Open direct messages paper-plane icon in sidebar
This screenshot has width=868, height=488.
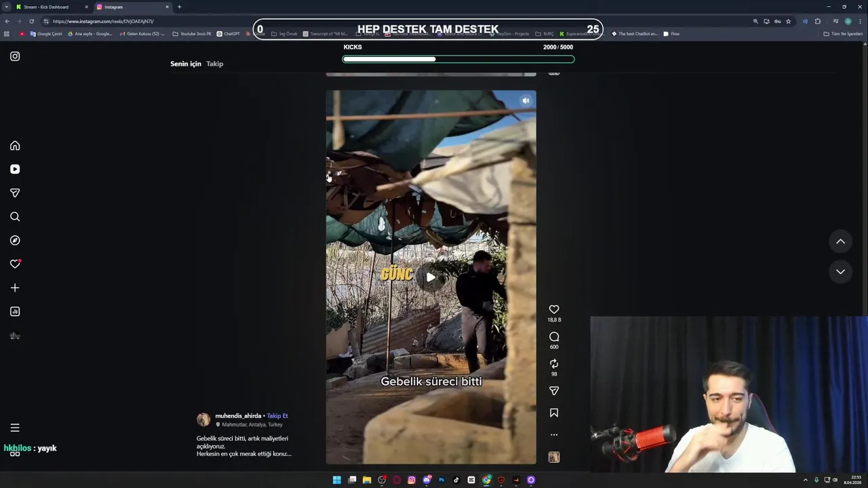click(15, 193)
